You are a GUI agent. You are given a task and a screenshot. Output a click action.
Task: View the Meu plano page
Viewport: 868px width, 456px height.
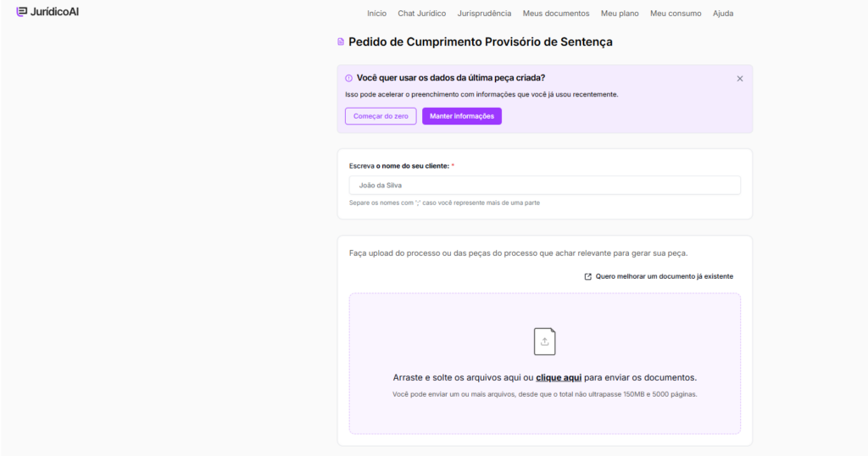pos(620,14)
